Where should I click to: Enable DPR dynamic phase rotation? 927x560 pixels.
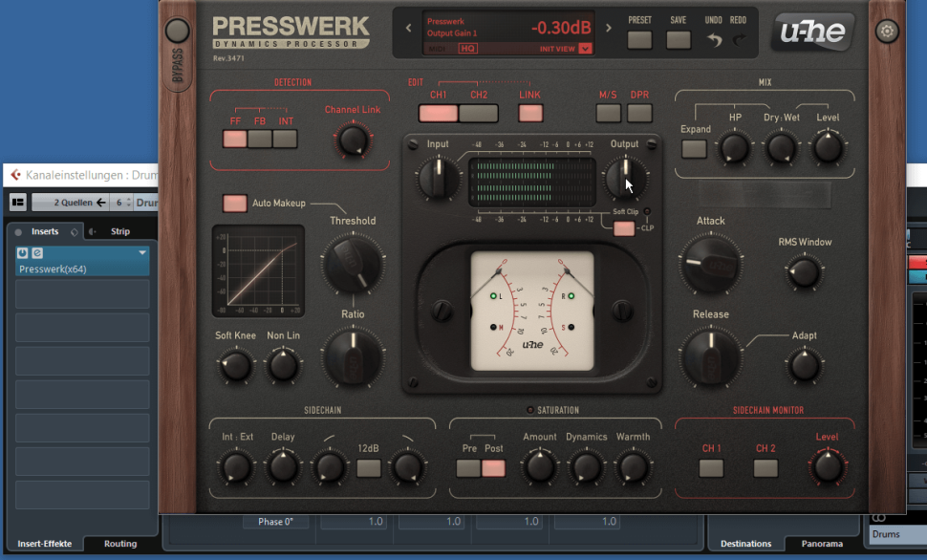[x=639, y=113]
